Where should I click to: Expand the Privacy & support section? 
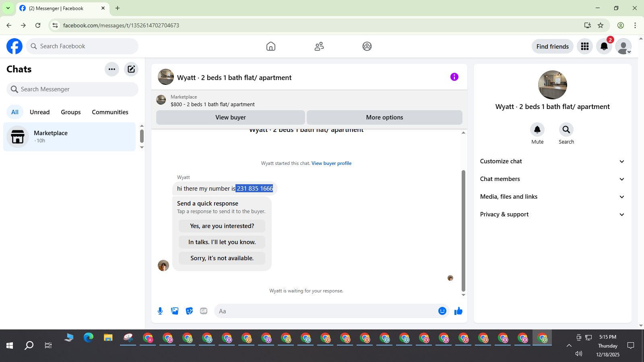(553, 214)
